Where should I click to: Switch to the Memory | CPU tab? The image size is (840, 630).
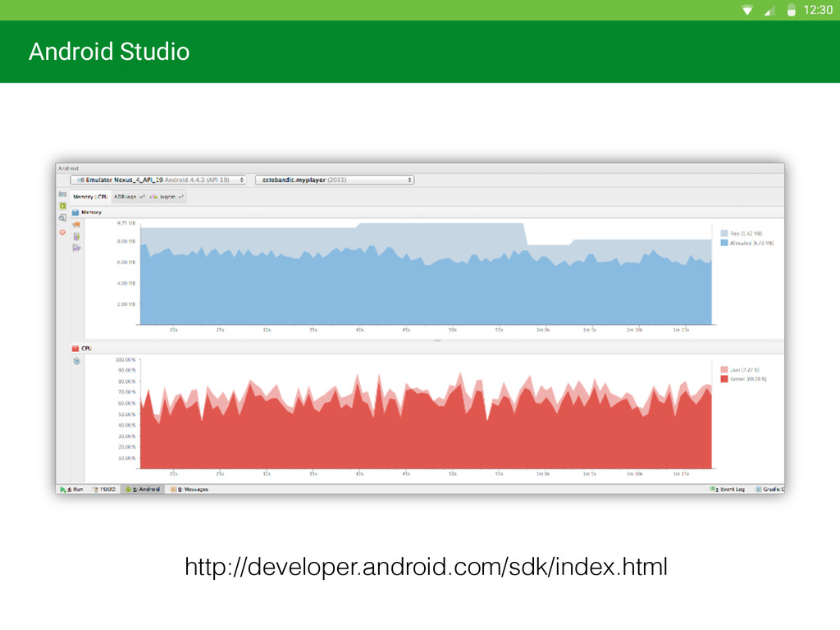(90, 197)
